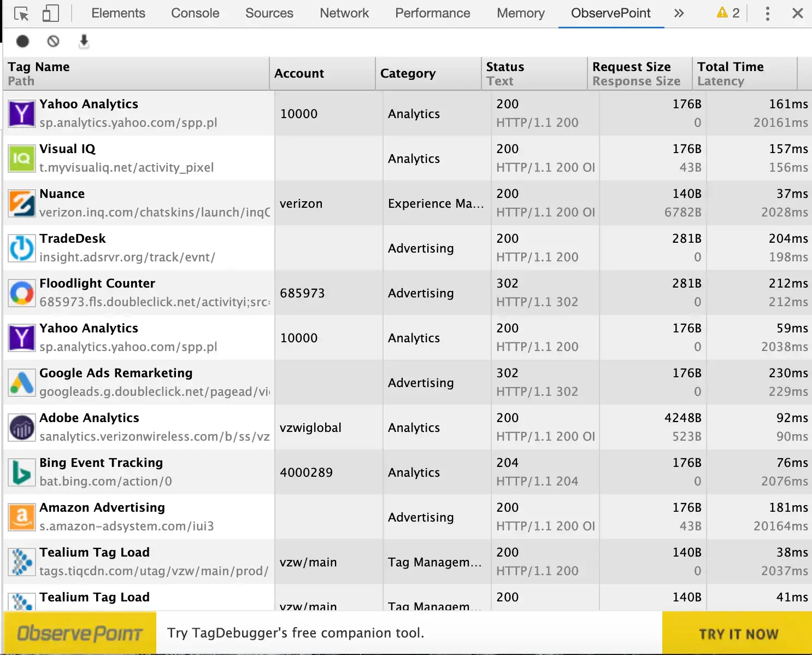The height and width of the screenshot is (655, 812).
Task: Click the TradeDesk tag icon
Action: tap(21, 248)
